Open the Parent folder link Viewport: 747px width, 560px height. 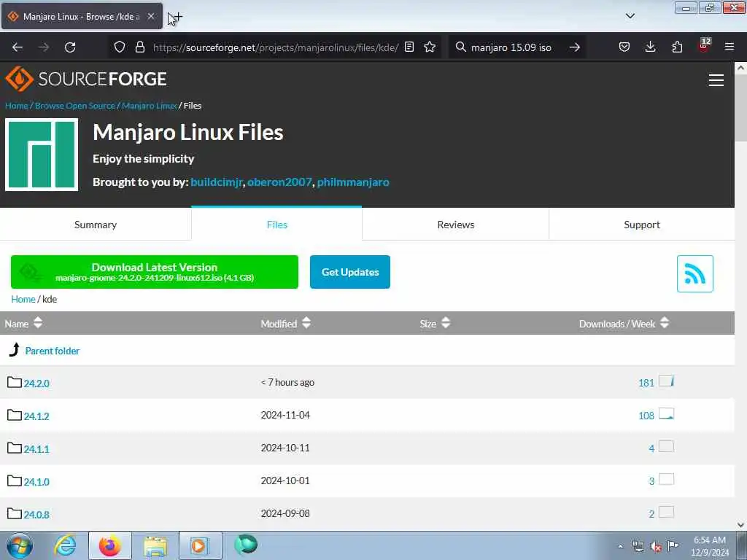53,351
